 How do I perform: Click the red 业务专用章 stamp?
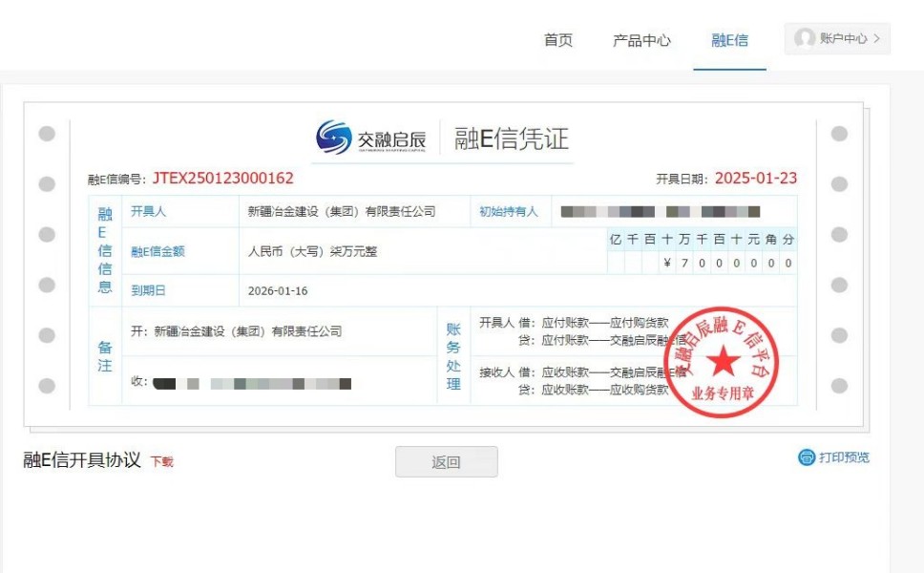point(722,362)
